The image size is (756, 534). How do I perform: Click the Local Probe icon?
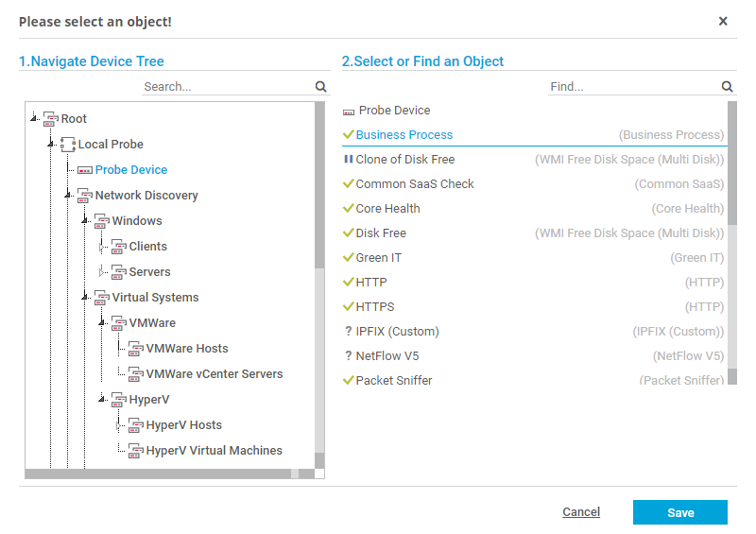pos(67,145)
